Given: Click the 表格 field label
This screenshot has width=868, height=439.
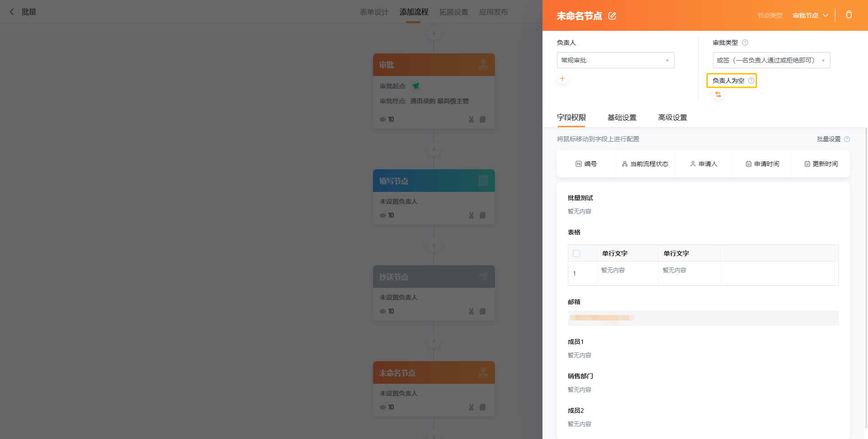Looking at the screenshot, I should coord(574,232).
